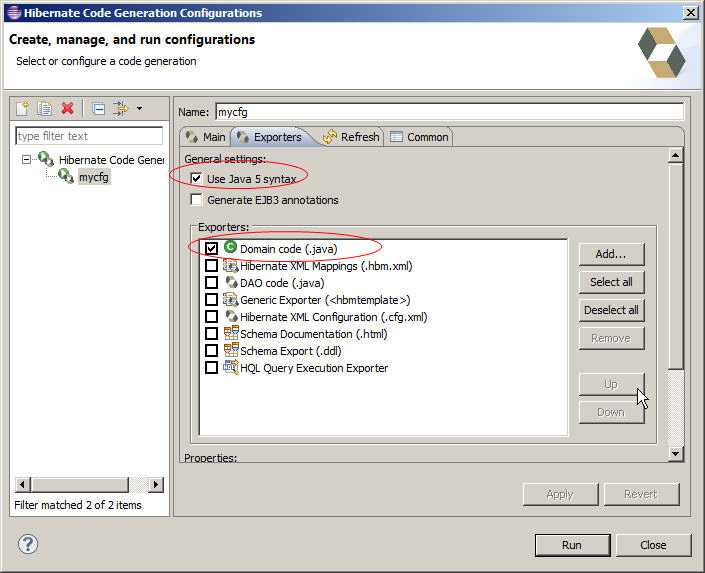This screenshot has height=573, width=705.
Task: Click the tree horizontal scrollbar right arrow
Action: coord(156,484)
